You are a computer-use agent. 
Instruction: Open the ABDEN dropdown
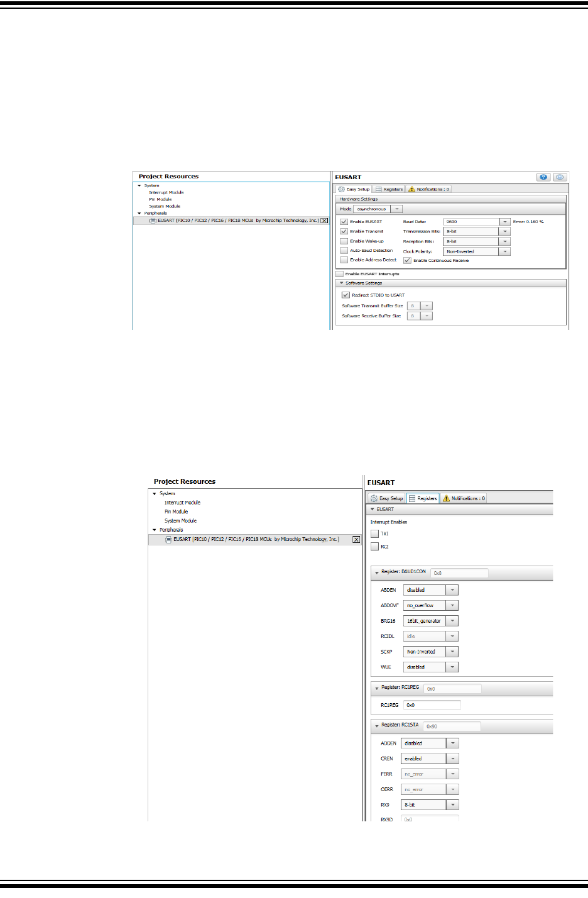(x=452, y=590)
